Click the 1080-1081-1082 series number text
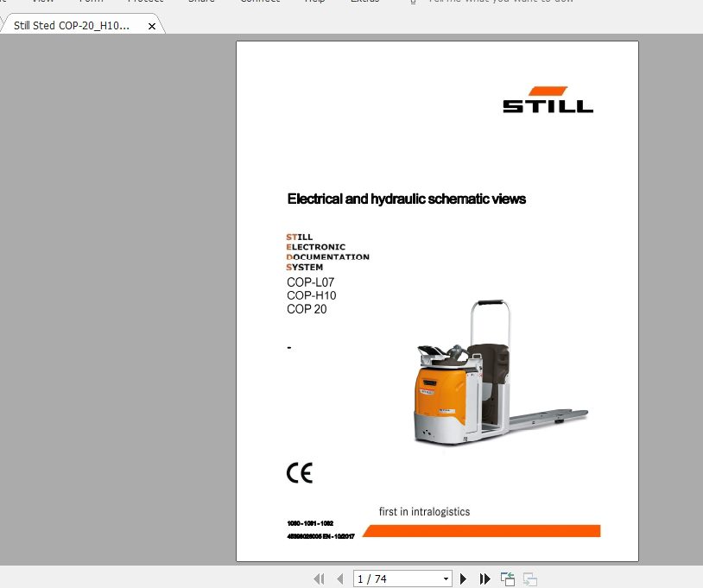703x588 pixels. (310, 523)
